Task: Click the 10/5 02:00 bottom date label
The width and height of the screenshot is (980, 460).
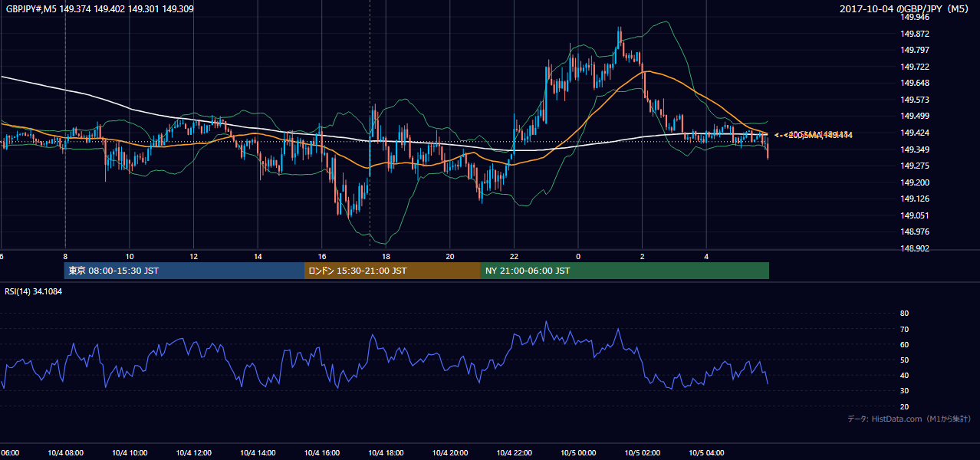Action: (643, 452)
